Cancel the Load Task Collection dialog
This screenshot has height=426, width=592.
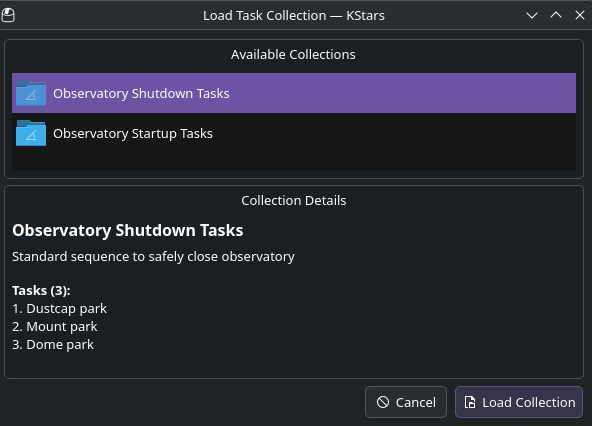(x=406, y=402)
